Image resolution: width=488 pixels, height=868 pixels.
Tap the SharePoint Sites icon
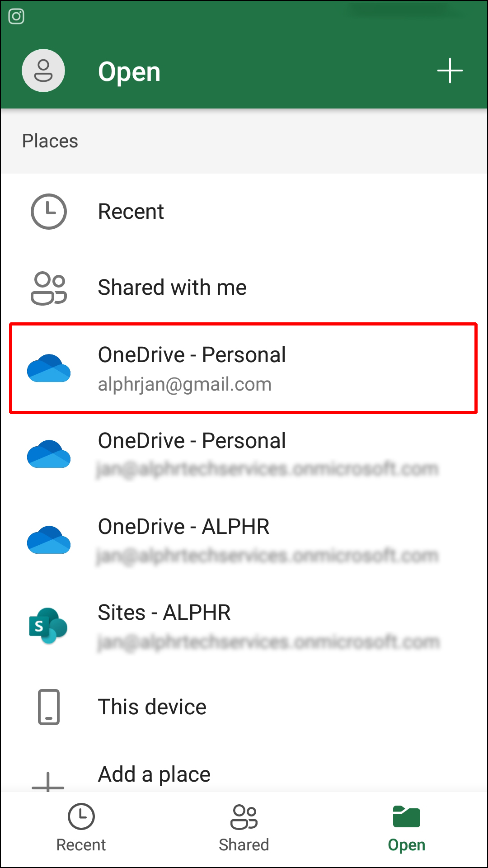tap(48, 626)
